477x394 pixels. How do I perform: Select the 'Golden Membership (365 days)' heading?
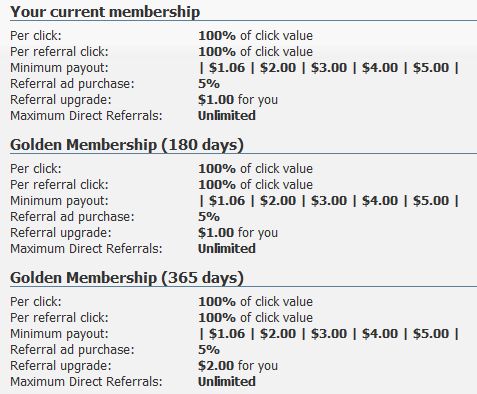tap(127, 278)
